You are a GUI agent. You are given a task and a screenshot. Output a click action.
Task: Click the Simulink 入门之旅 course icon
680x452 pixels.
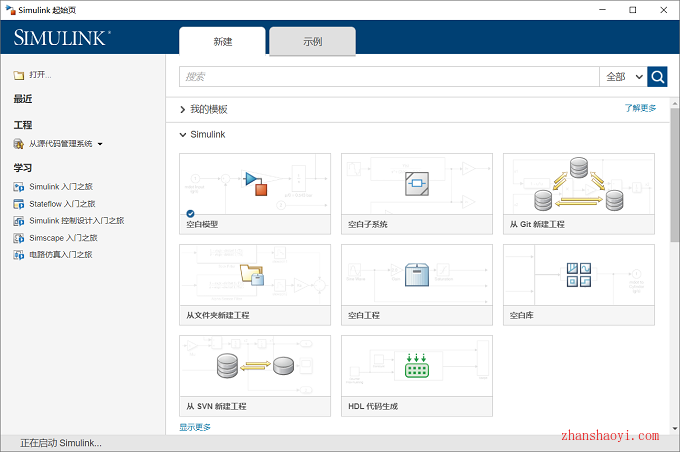[x=19, y=187]
